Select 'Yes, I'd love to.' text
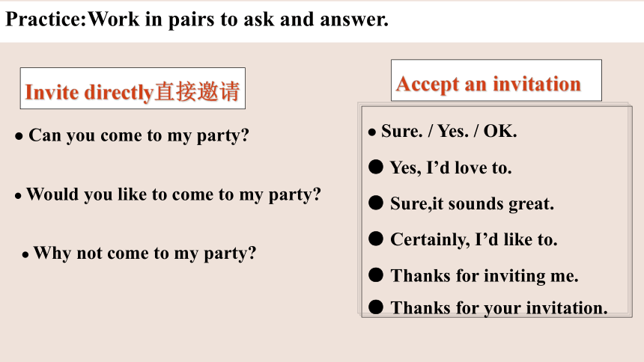Image resolution: width=644 pixels, height=362 pixels. click(x=451, y=168)
